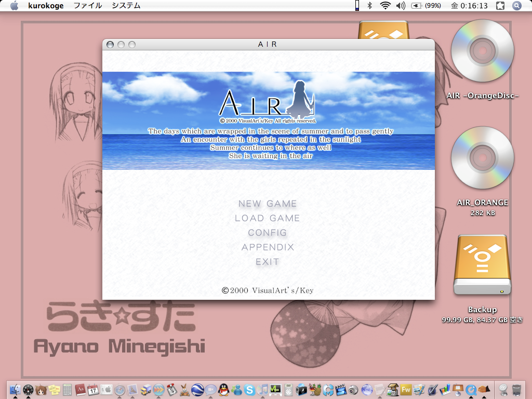The width and height of the screenshot is (532, 399).
Task: Open the Spotlight search icon
Action: tap(517, 6)
